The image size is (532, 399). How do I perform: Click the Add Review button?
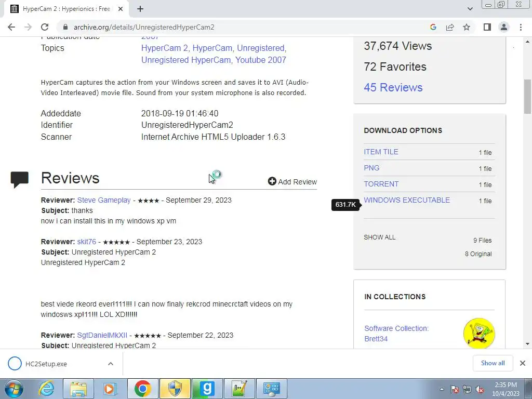[x=292, y=181]
